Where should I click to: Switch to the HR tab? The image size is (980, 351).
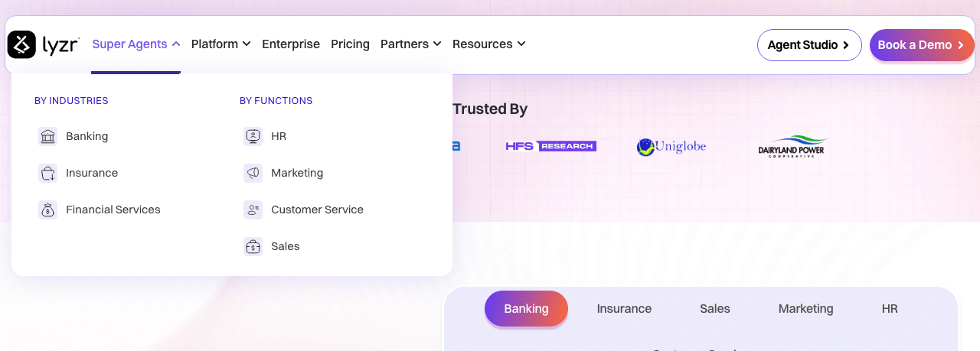pos(890,309)
